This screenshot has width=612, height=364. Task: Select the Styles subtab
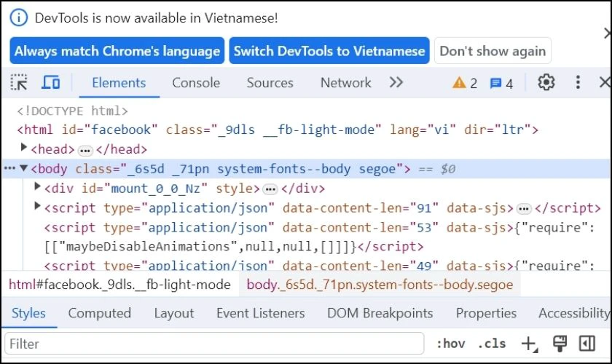click(x=28, y=313)
